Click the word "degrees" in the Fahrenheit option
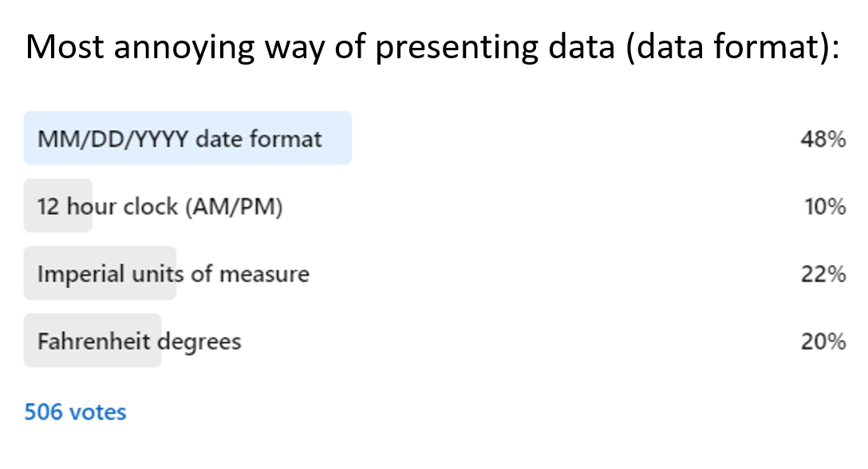868x469 pixels. (199, 343)
